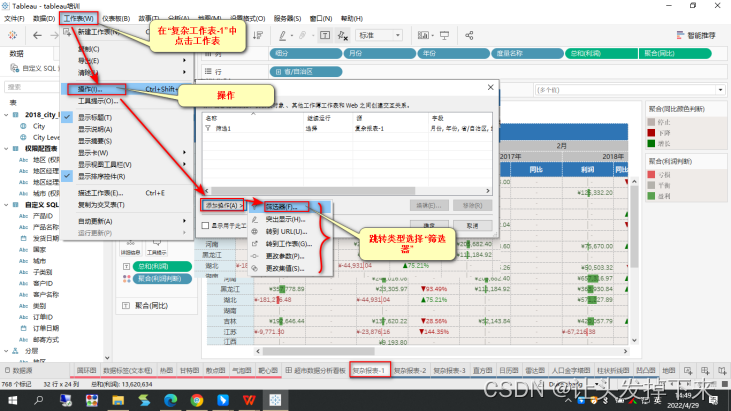Screen dimensions: 731x411
Task: Open the 服务器(S) menu
Action: [x=287, y=19]
